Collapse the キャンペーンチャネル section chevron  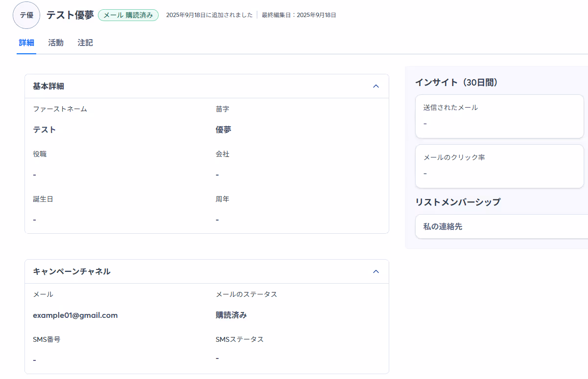tap(376, 271)
